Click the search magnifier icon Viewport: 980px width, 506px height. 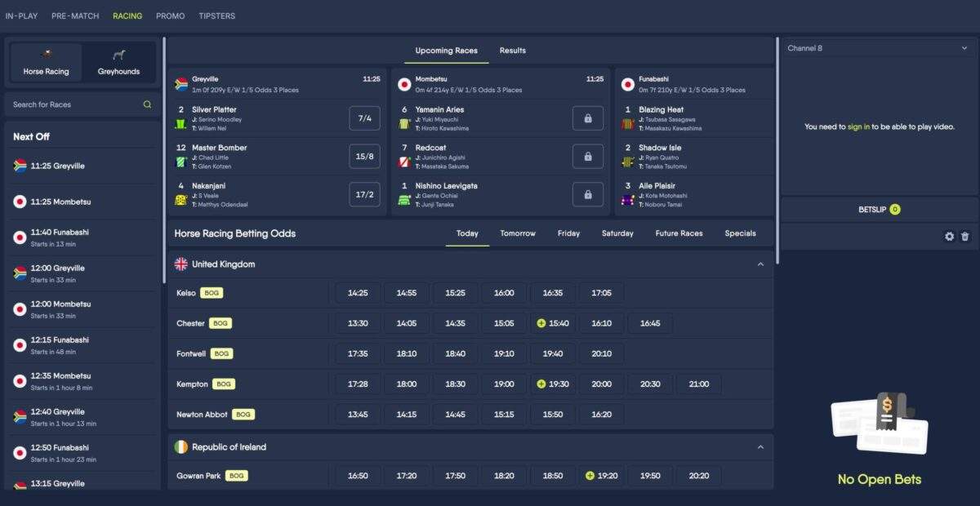(x=147, y=104)
